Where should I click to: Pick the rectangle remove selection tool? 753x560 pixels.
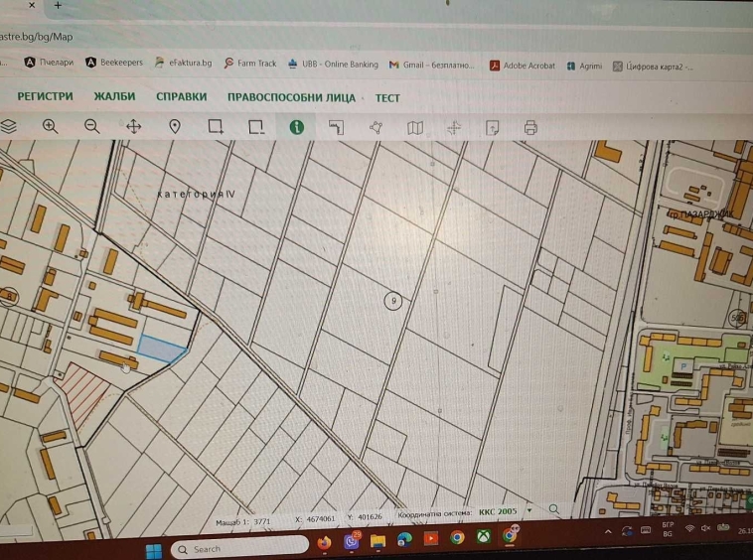pyautogui.click(x=256, y=127)
